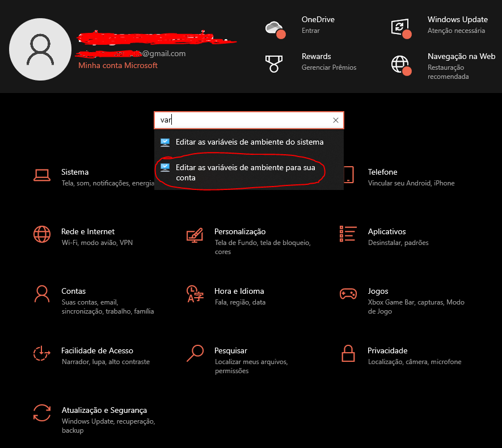Click the Hora e Idioma icon
This screenshot has width=502, height=448.
pyautogui.click(x=195, y=294)
